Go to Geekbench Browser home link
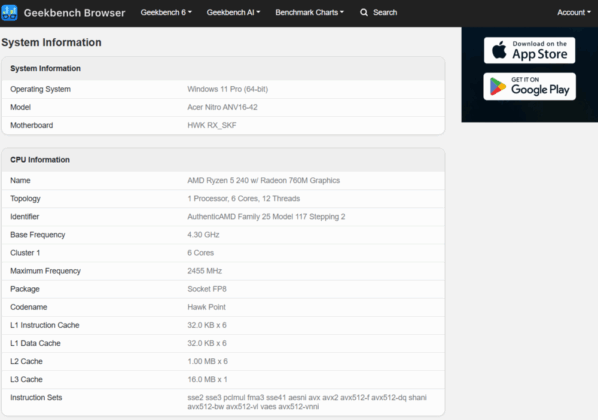The height and width of the screenshot is (420, 598). [x=74, y=13]
